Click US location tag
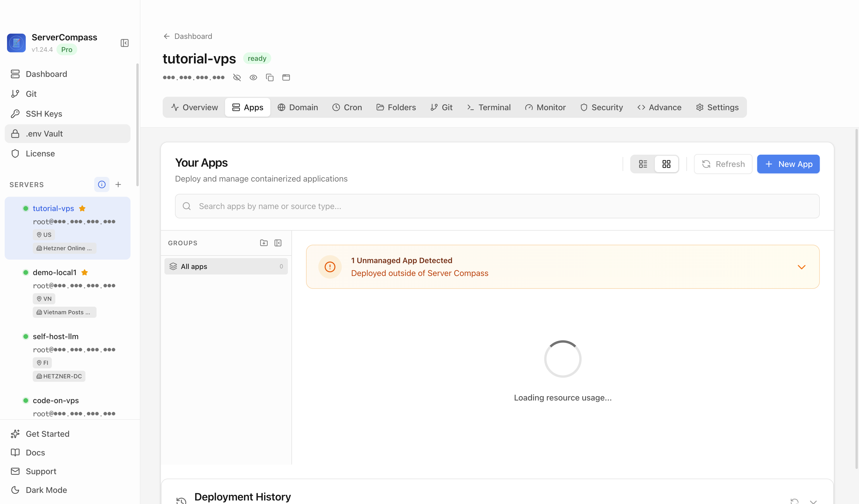This screenshot has height=504, width=859. click(x=44, y=235)
